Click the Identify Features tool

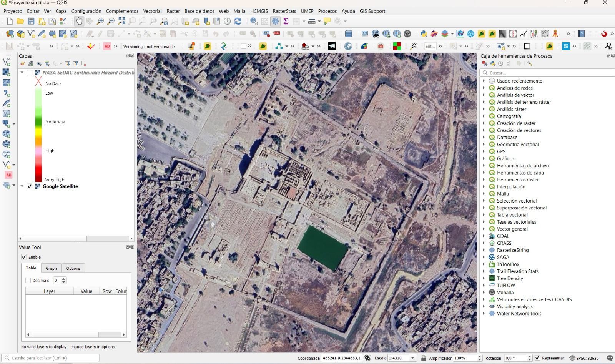point(254,21)
